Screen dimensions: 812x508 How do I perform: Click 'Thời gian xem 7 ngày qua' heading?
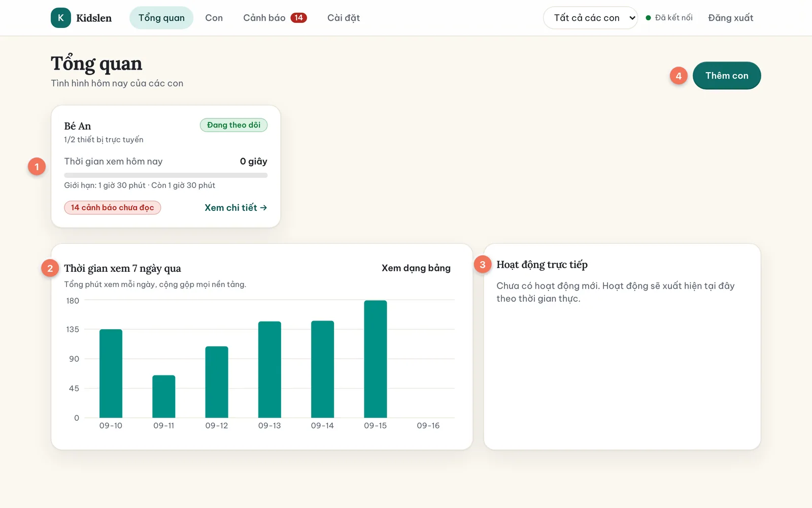[122, 268]
